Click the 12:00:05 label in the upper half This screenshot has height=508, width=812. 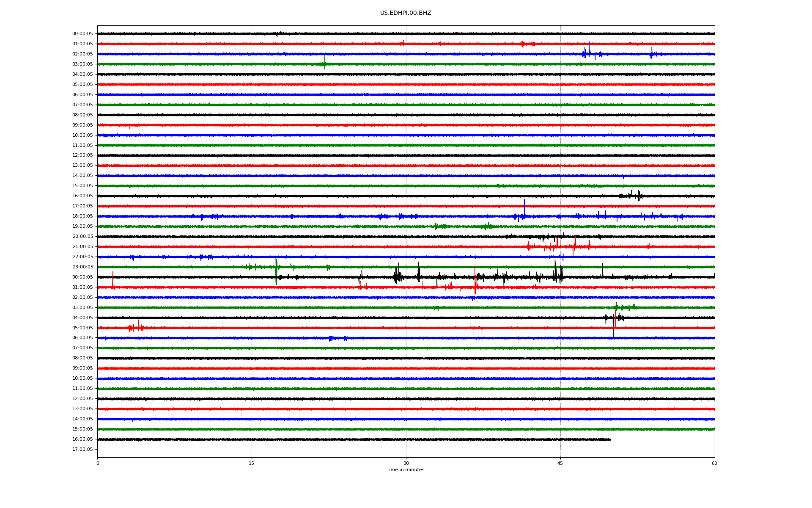(x=82, y=155)
